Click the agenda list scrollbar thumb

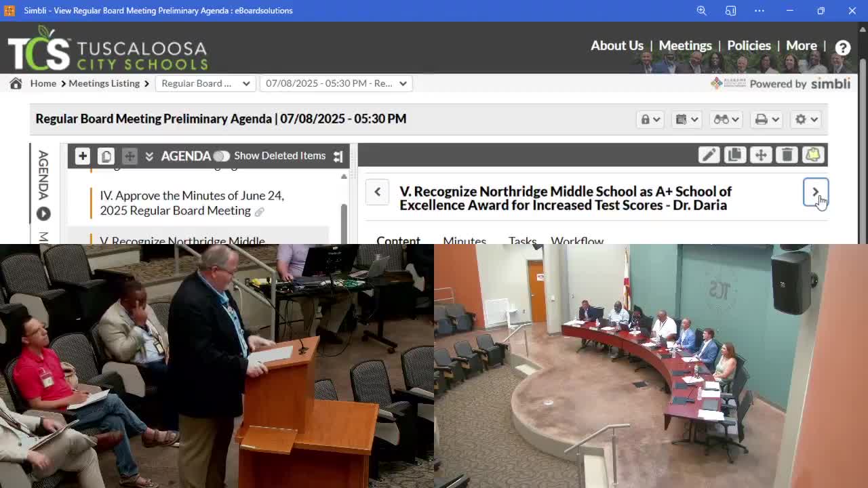coord(344,222)
